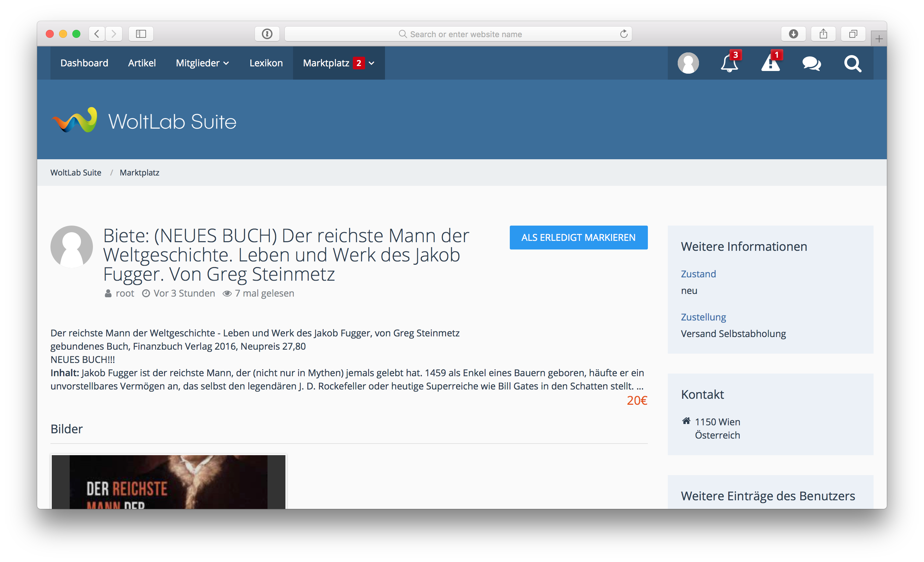This screenshot has height=562, width=924.
Task: Click the root author link
Action: 124,293
